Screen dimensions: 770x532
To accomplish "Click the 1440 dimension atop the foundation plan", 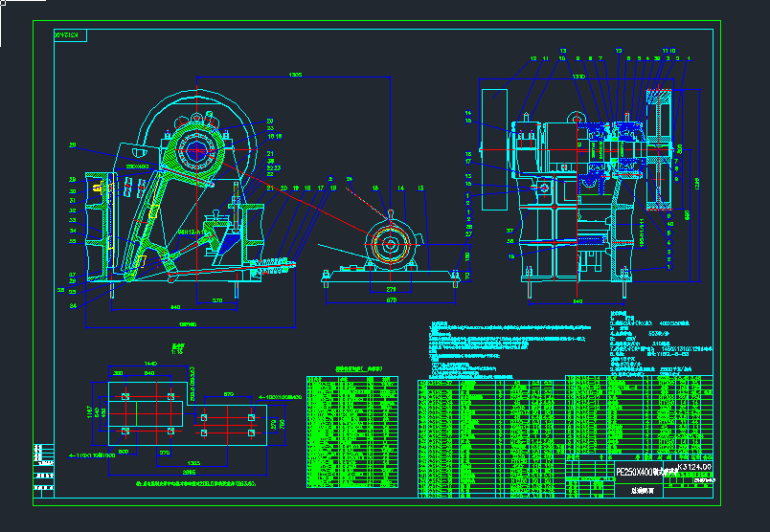I will [x=149, y=365].
